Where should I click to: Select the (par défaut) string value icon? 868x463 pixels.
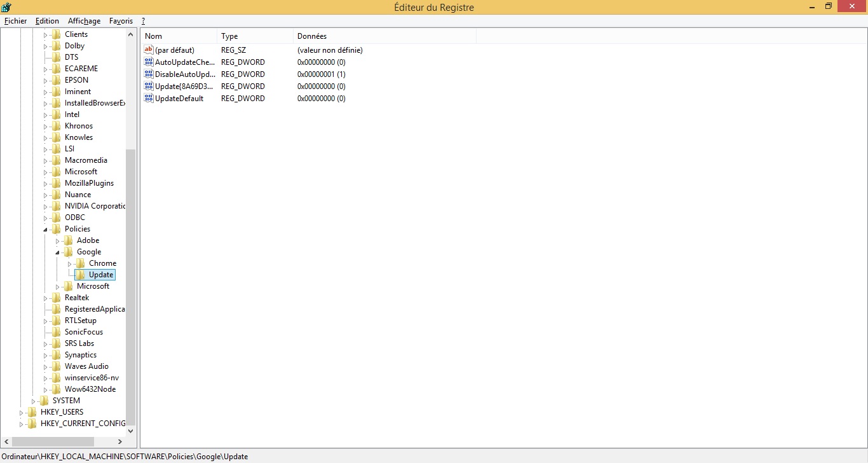149,50
